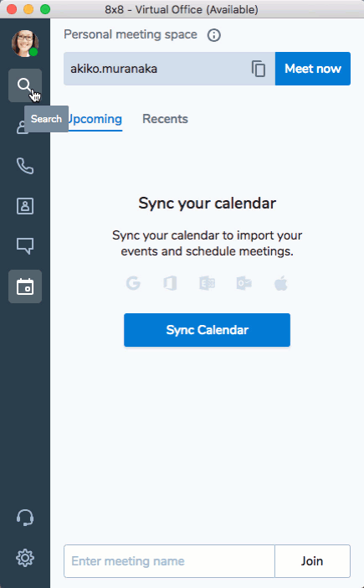Click the Google calendar icon
The height and width of the screenshot is (588, 364).
[x=133, y=283]
